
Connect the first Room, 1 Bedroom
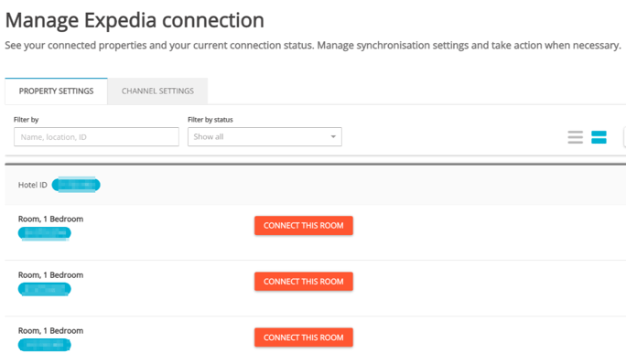[x=304, y=226]
